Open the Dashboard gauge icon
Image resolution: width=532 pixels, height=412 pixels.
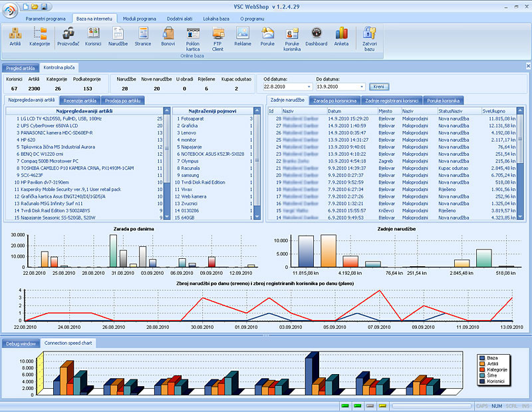click(317, 35)
